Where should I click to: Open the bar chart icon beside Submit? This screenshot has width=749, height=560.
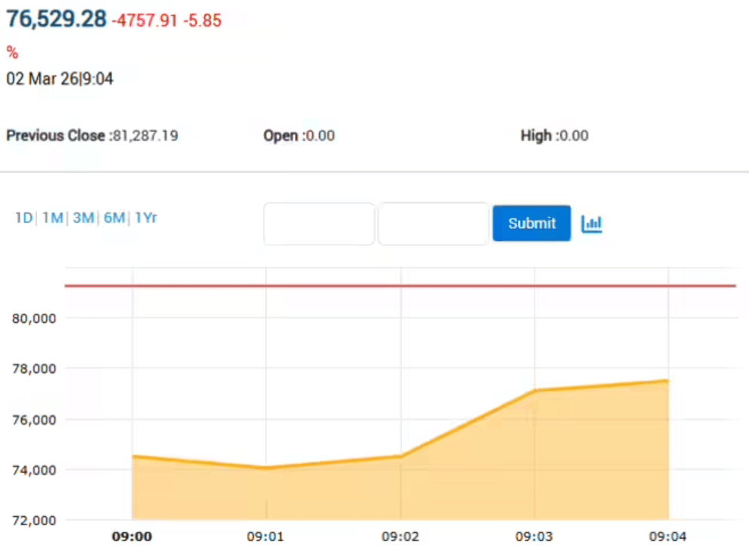pyautogui.click(x=591, y=224)
